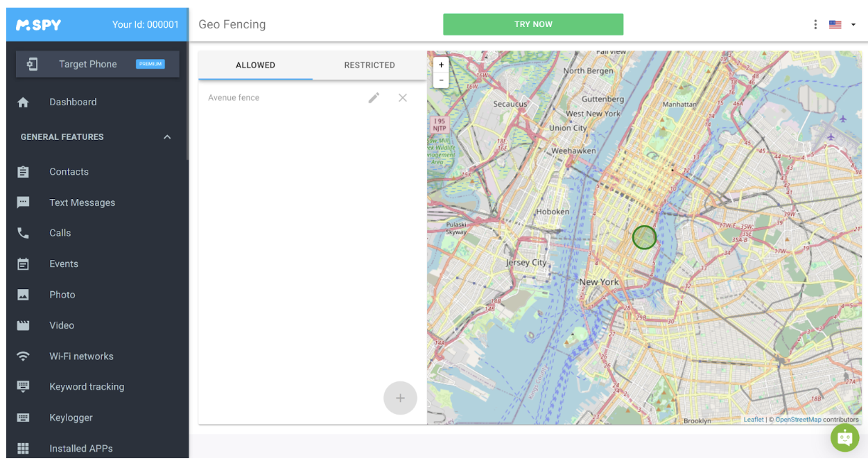This screenshot has height=470, width=868.
Task: Open the Leaflet attribution link
Action: pos(754,419)
